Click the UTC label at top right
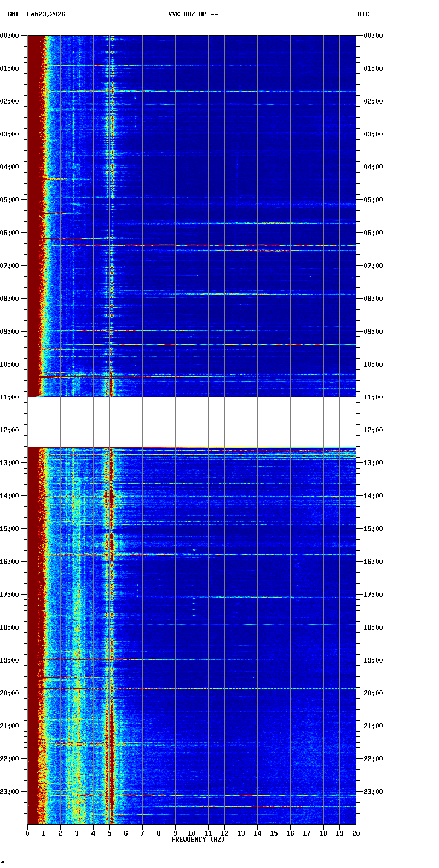 click(x=363, y=14)
